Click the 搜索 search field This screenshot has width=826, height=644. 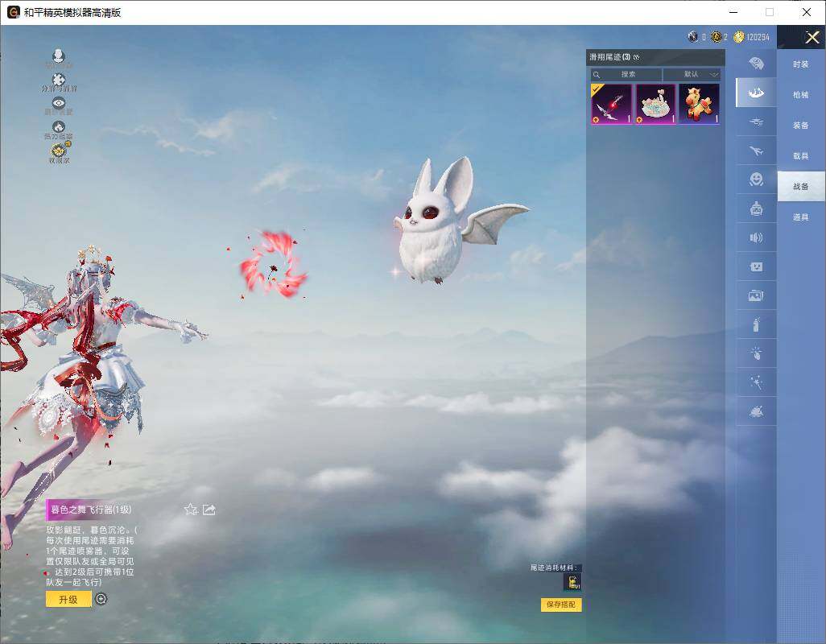626,74
